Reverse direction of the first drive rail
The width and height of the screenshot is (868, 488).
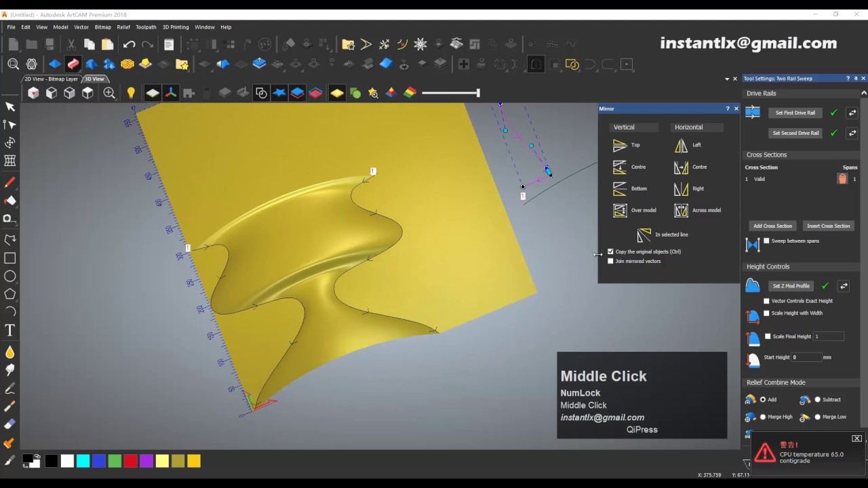pos(852,113)
